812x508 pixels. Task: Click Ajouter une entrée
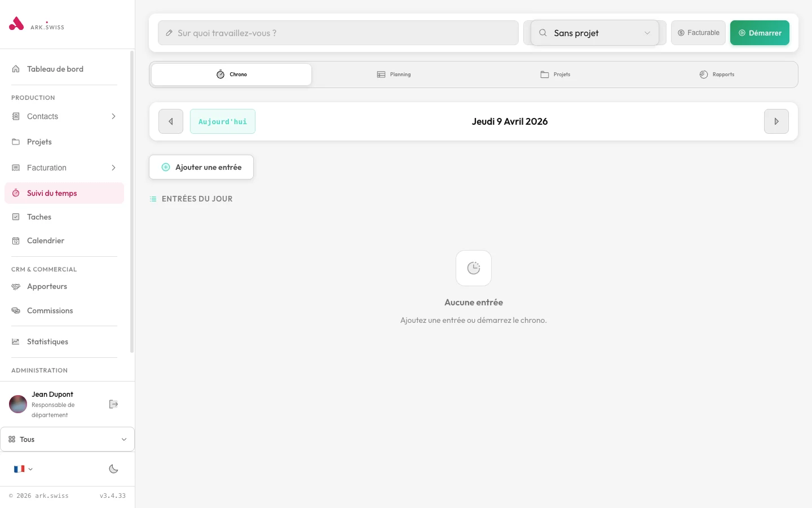[x=201, y=167]
